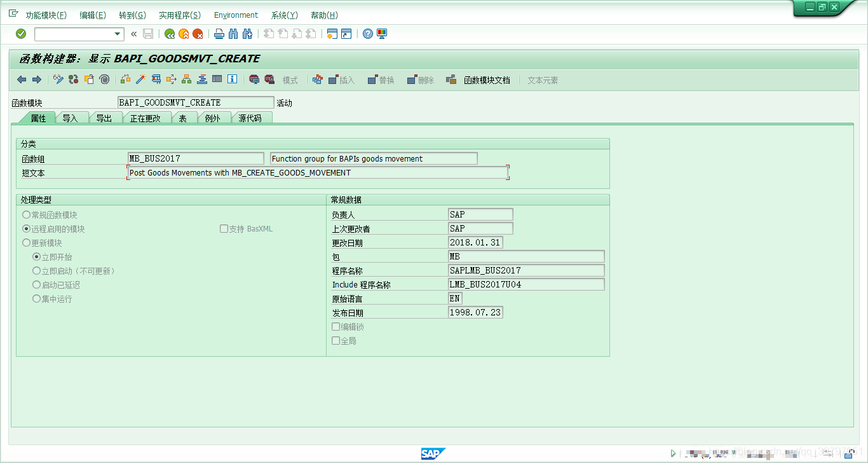Click the Print icon
This screenshot has height=463, width=868.
click(219, 34)
